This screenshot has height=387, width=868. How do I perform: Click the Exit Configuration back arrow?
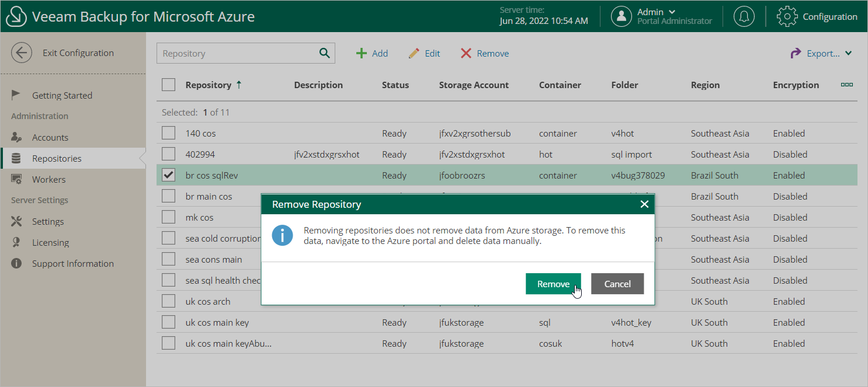(22, 53)
